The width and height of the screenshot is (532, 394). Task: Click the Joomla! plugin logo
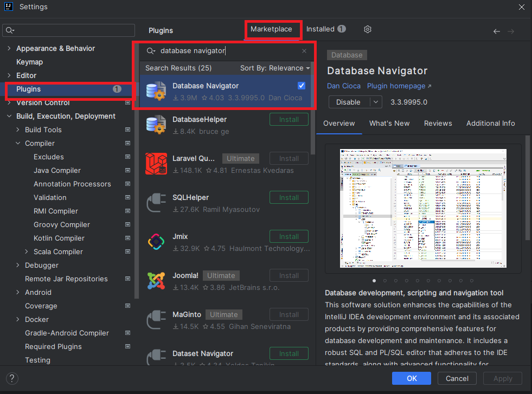pyautogui.click(x=156, y=280)
